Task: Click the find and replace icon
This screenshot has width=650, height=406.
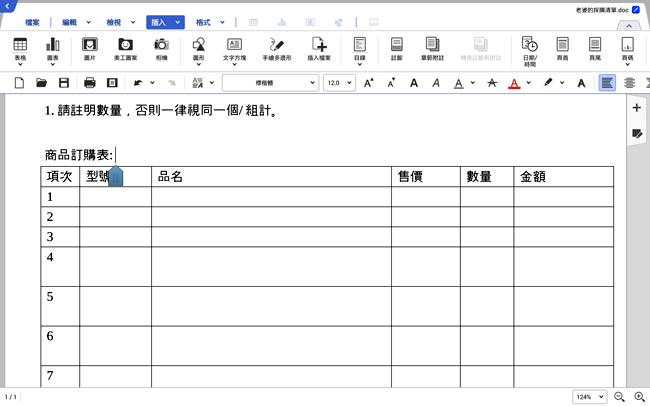Action: (x=198, y=83)
